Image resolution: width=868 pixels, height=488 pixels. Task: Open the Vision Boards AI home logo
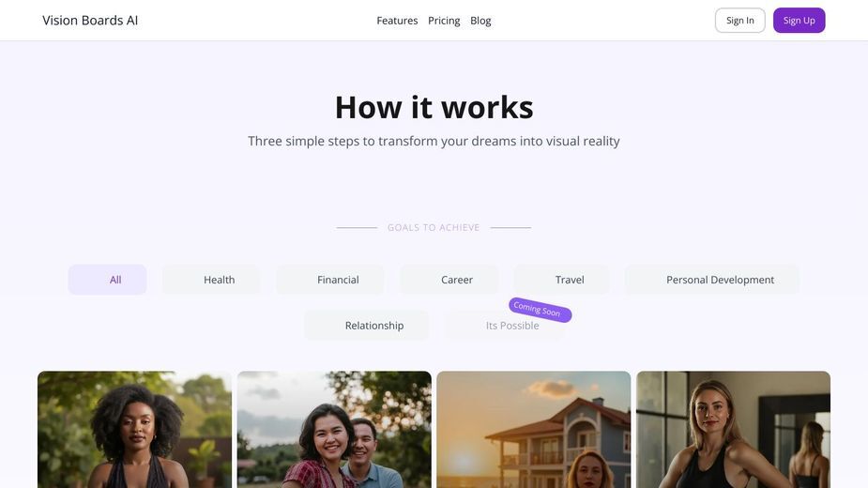[x=90, y=21]
